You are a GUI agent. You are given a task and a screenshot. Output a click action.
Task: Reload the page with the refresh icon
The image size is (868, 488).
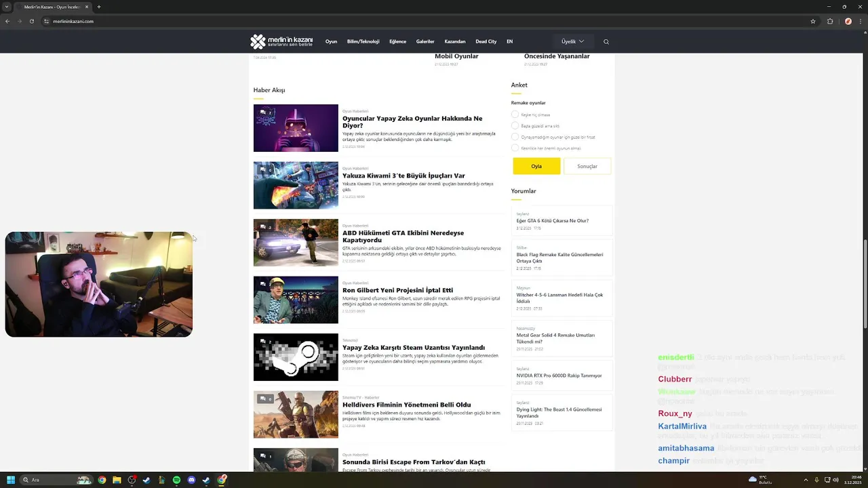(x=31, y=21)
